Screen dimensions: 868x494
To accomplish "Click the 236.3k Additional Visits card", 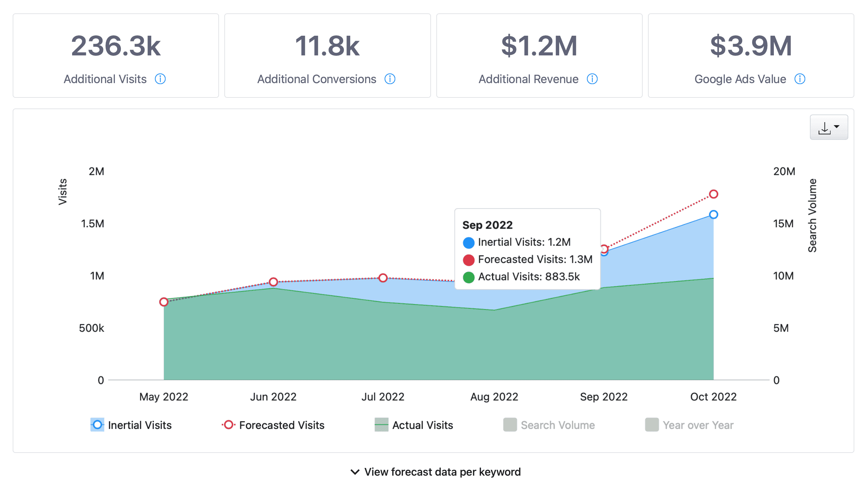I will pyautogui.click(x=116, y=56).
